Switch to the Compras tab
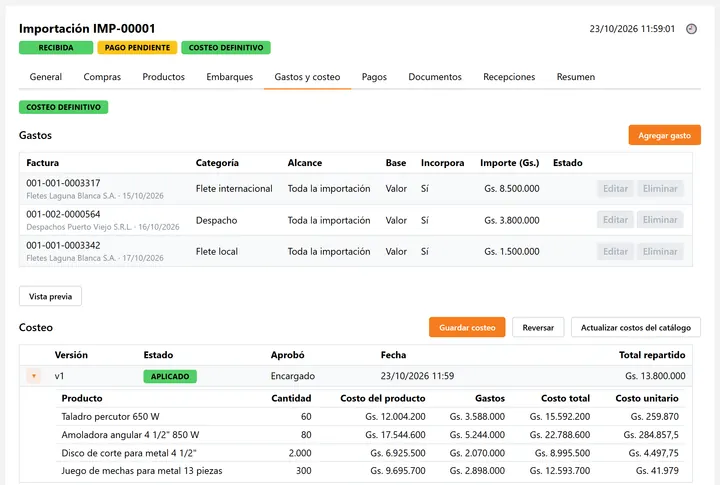Viewport: 720px width, 485px height. [102, 77]
